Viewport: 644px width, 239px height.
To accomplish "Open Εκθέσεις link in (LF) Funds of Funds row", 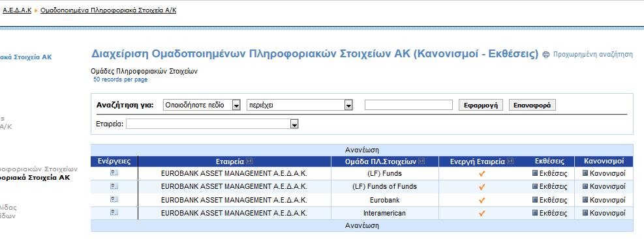I will click(553, 186).
